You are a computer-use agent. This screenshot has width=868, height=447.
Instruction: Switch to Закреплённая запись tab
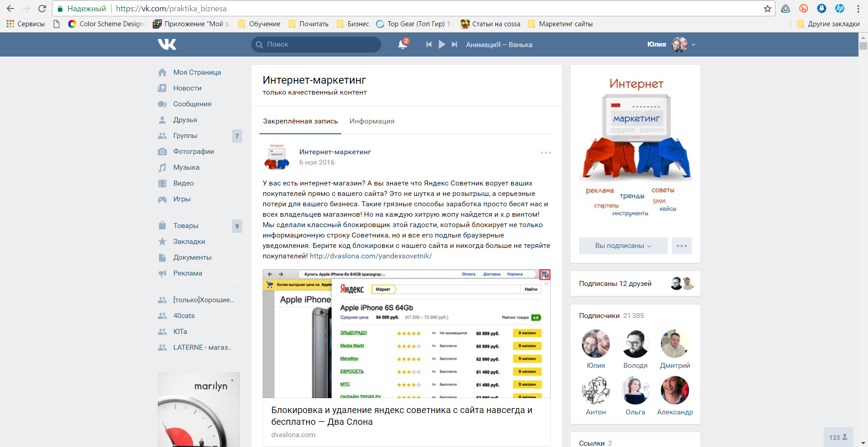click(300, 121)
